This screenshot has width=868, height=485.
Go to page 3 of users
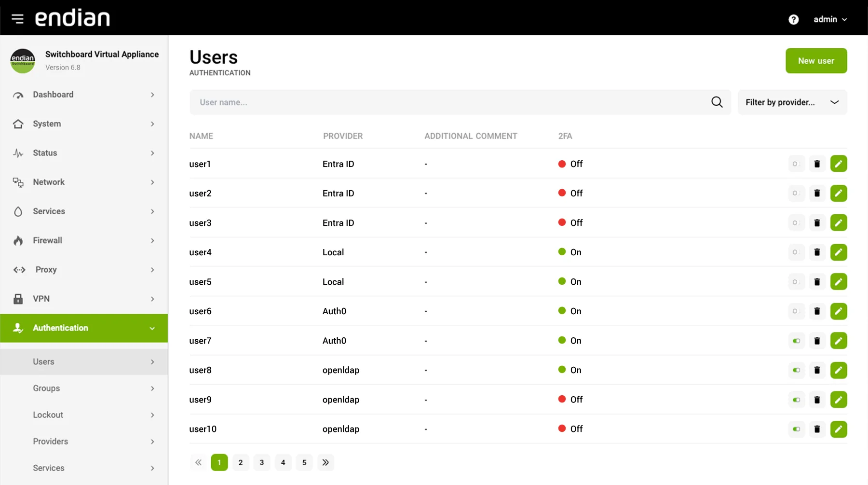point(262,462)
